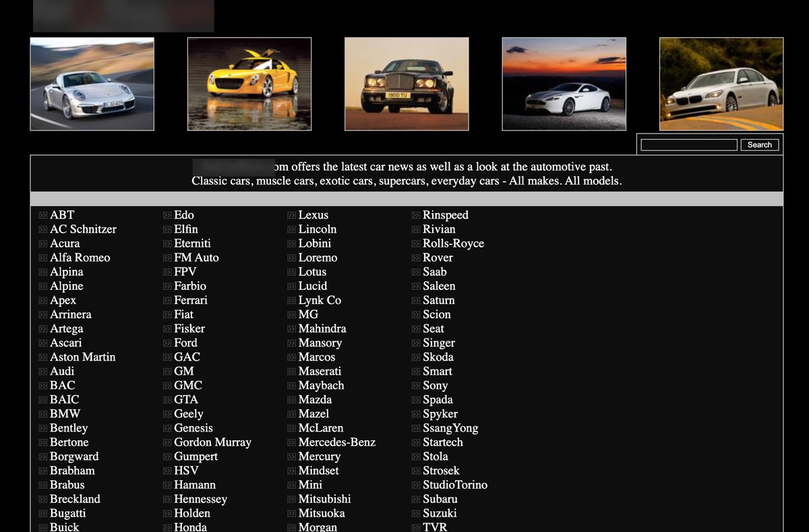Viewport: 809px width, 532px height.
Task: Open the Rinspeed link
Action: click(446, 215)
